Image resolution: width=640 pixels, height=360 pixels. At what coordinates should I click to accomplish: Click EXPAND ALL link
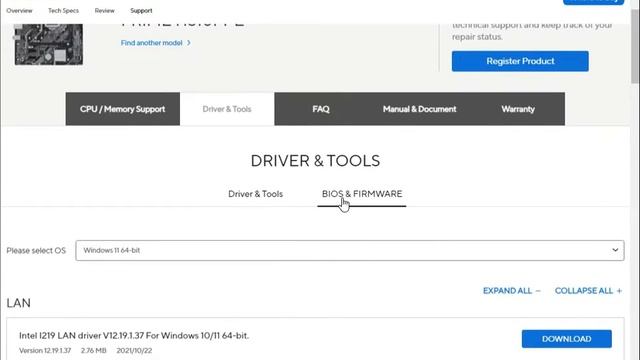coord(511,291)
